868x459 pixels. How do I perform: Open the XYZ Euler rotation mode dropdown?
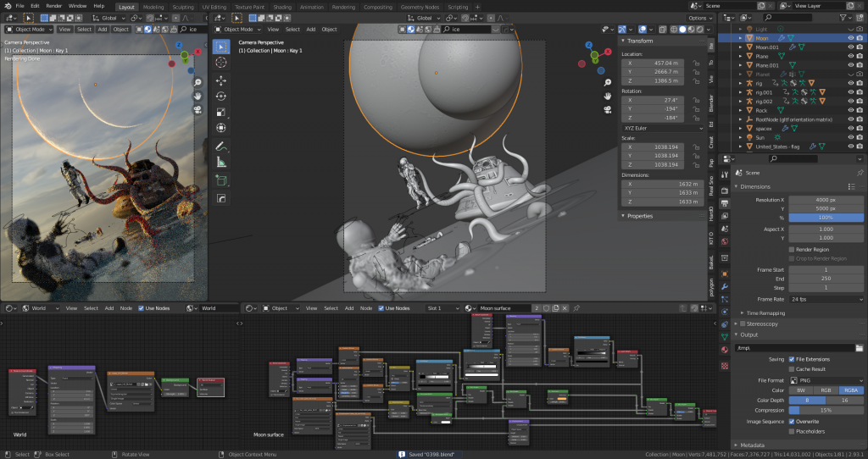pyautogui.click(x=663, y=128)
